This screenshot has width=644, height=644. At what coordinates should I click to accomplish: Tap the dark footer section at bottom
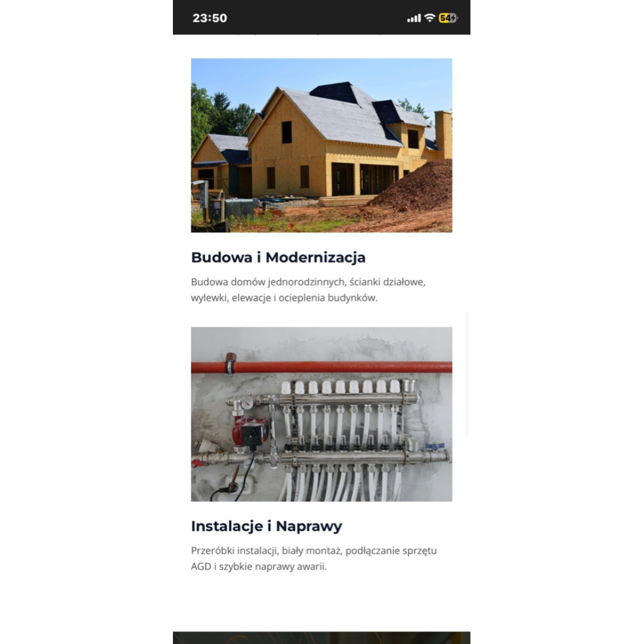(x=321, y=638)
